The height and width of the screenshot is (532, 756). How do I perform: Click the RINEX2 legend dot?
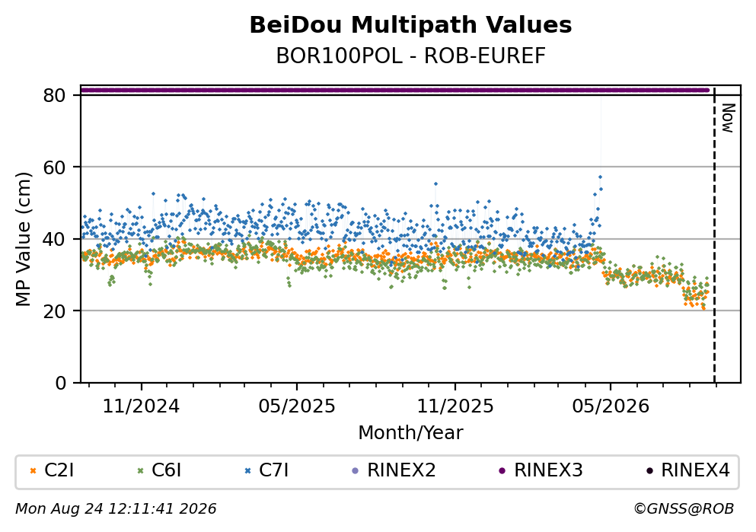coord(356,471)
